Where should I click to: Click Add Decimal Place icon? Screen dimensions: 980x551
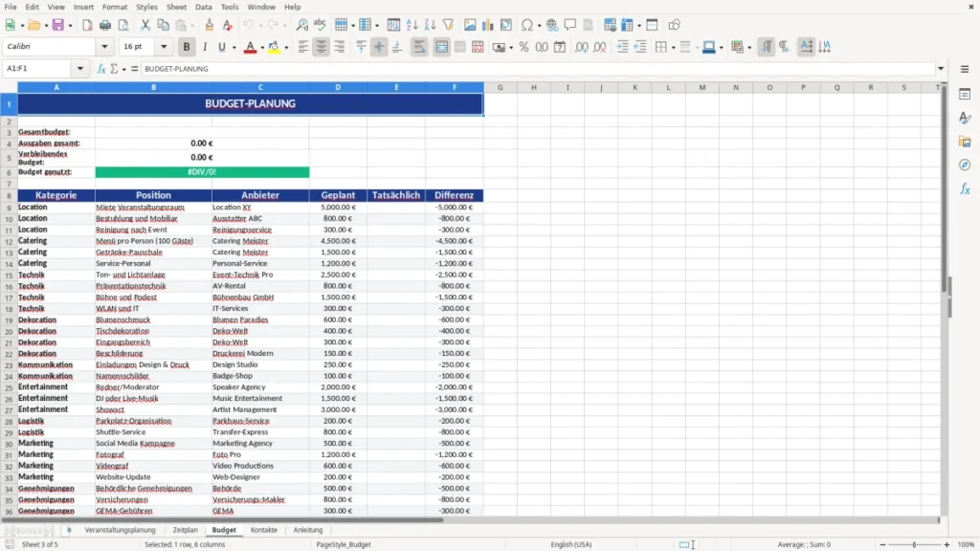coord(581,47)
